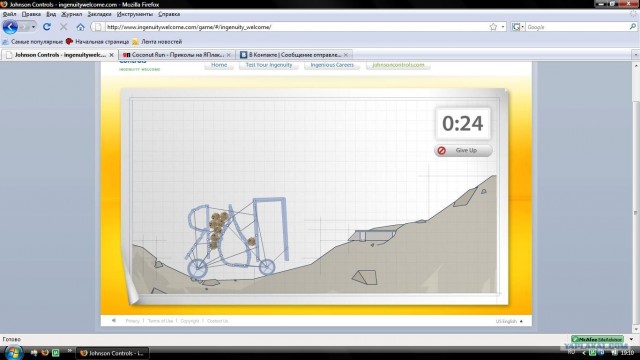
Task: Close the Johnson Controls tab
Action: tap(111, 55)
